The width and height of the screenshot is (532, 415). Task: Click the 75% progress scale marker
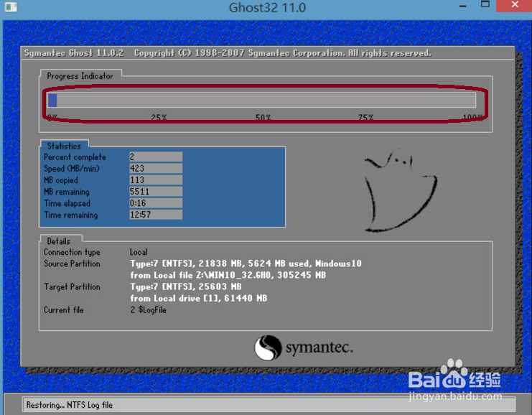pyautogui.click(x=365, y=118)
